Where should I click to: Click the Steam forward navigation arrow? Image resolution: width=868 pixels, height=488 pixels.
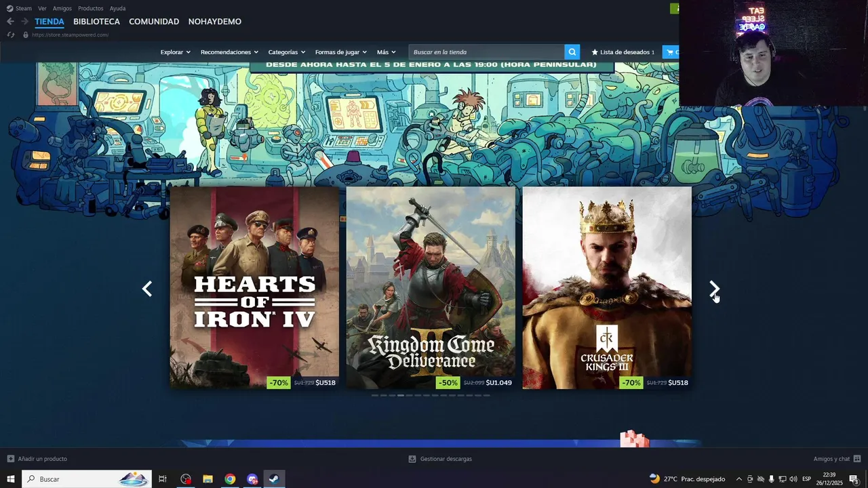[x=25, y=22]
